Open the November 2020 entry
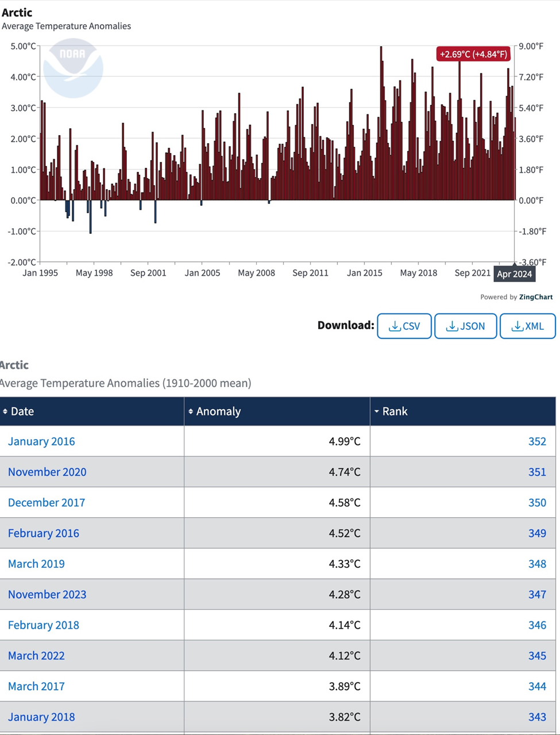This screenshot has width=560, height=735. [47, 472]
